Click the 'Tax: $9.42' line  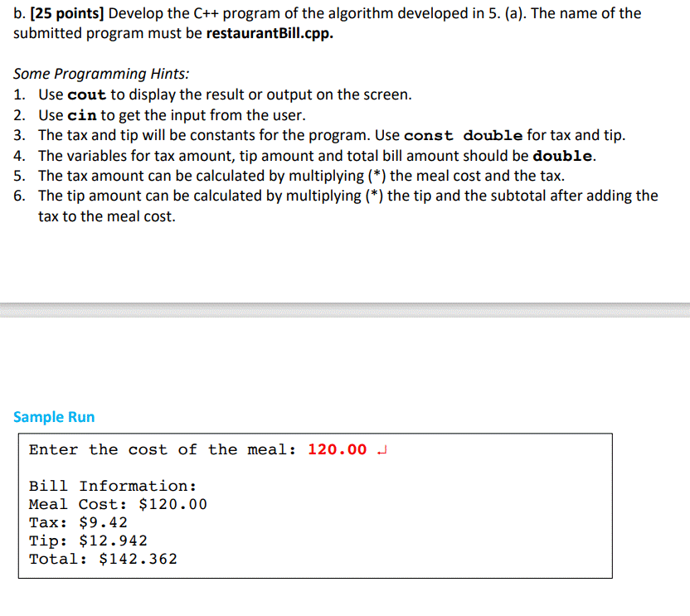coord(78,522)
